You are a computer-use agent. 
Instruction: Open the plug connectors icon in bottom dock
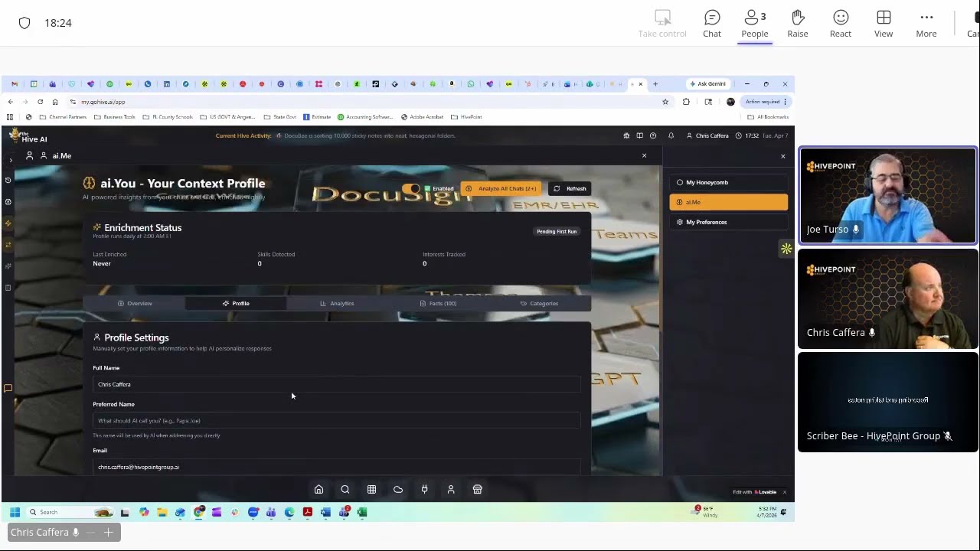tap(424, 490)
